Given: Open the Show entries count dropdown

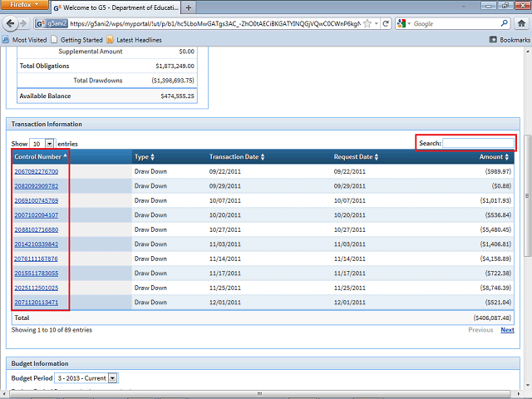Looking at the screenshot, I should [49, 144].
